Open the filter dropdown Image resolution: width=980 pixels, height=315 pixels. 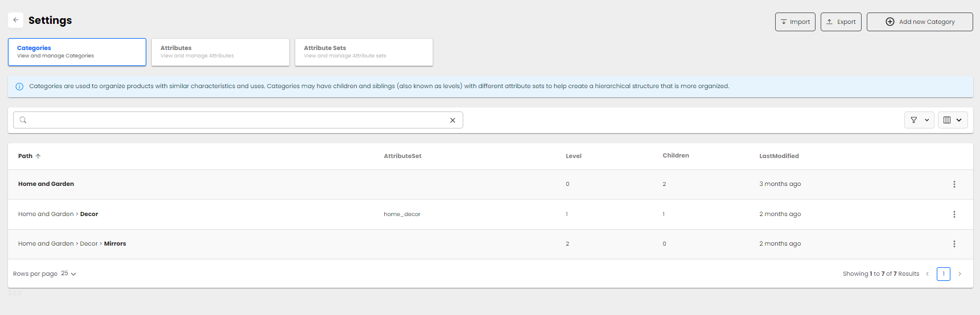click(x=919, y=120)
